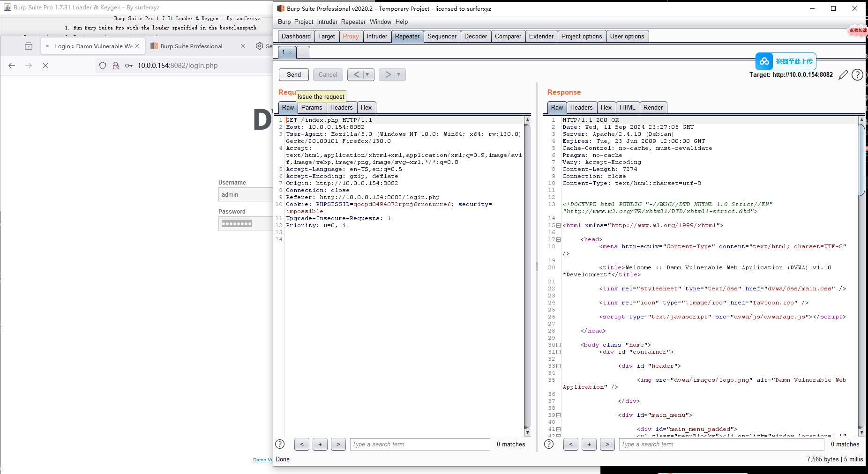The height and width of the screenshot is (474, 868).
Task: Open the Sequencer tab
Action: 442,36
